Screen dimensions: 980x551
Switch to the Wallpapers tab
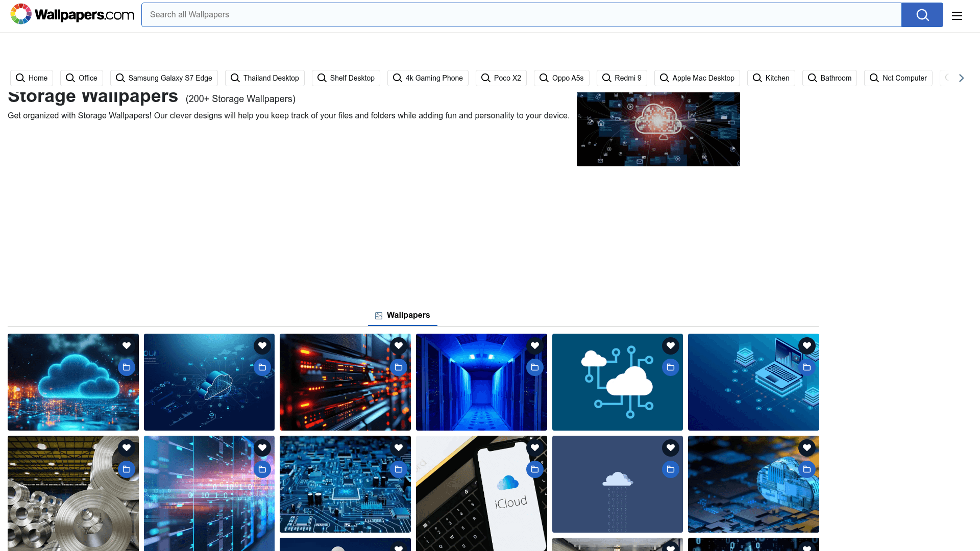point(403,315)
